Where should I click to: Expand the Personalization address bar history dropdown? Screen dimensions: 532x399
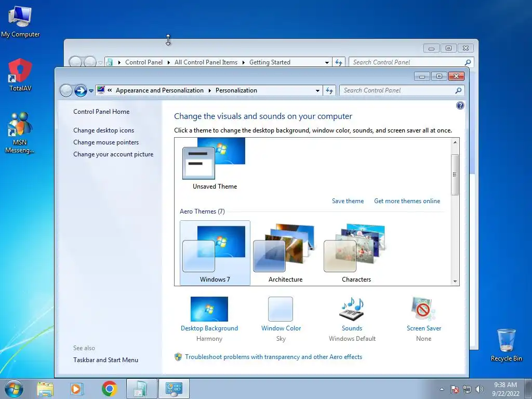coord(317,90)
